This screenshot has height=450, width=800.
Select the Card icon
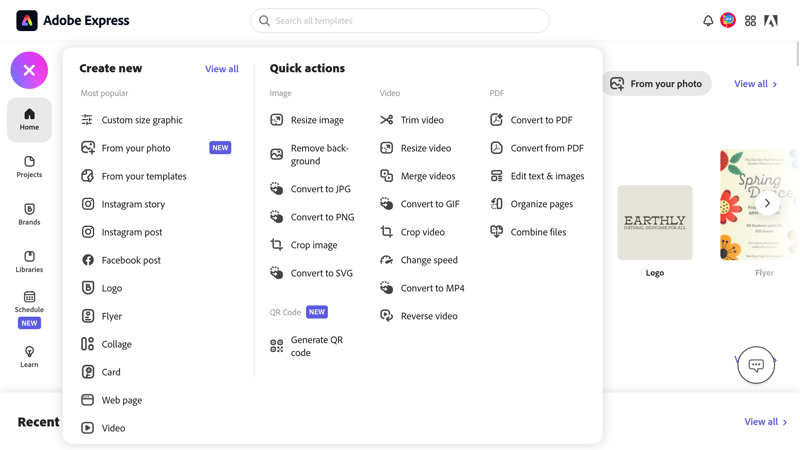point(88,372)
